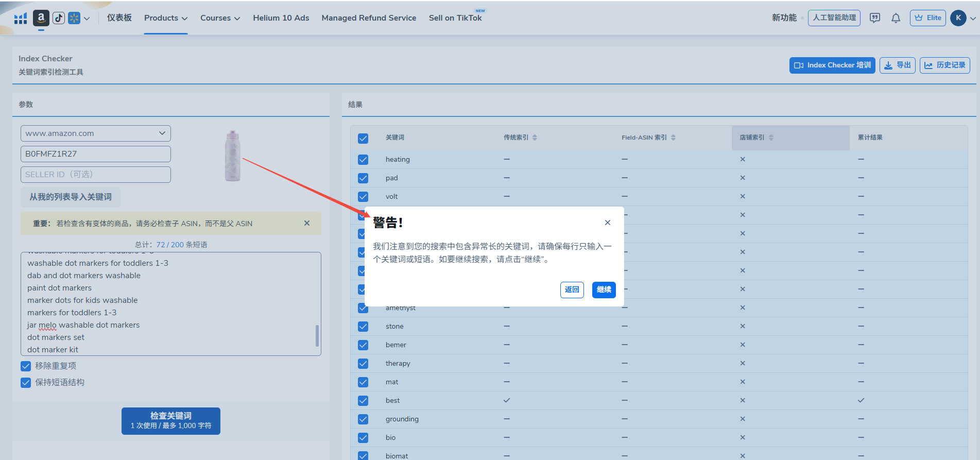
Task: Select the TikTok marketplace icon
Action: (59, 18)
